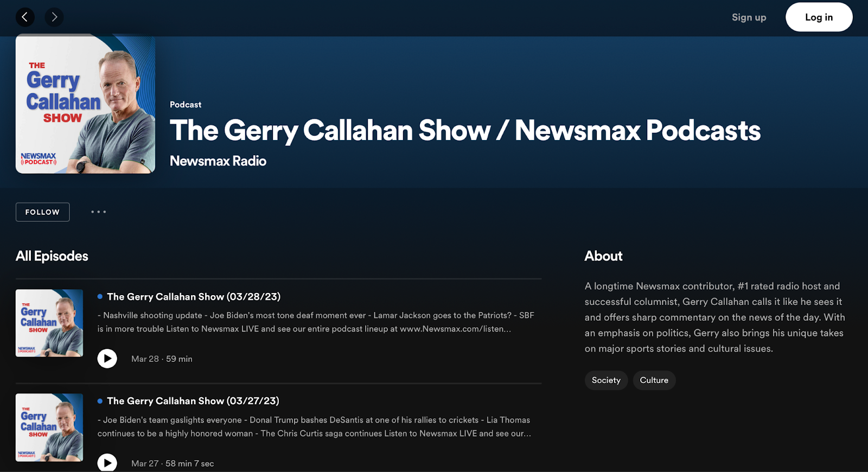Play the 03/28/23 episode
Viewport: 868px width, 472px height.
pos(107,359)
